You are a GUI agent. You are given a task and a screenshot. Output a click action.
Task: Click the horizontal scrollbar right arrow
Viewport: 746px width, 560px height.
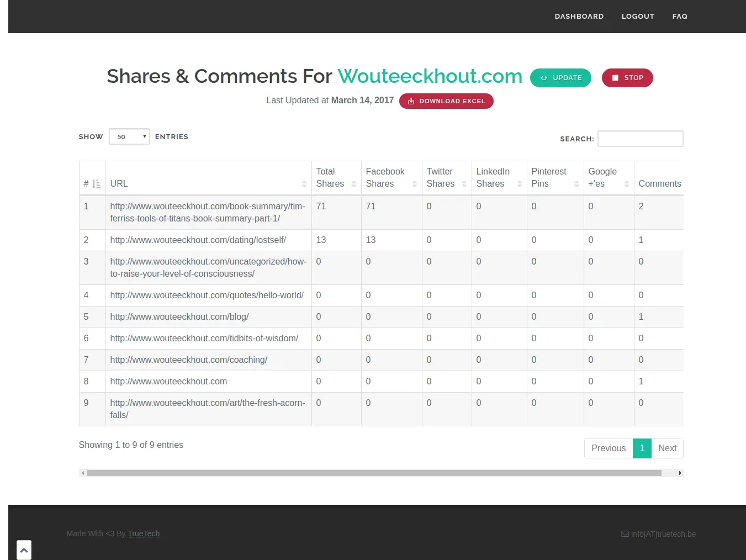tap(680, 473)
